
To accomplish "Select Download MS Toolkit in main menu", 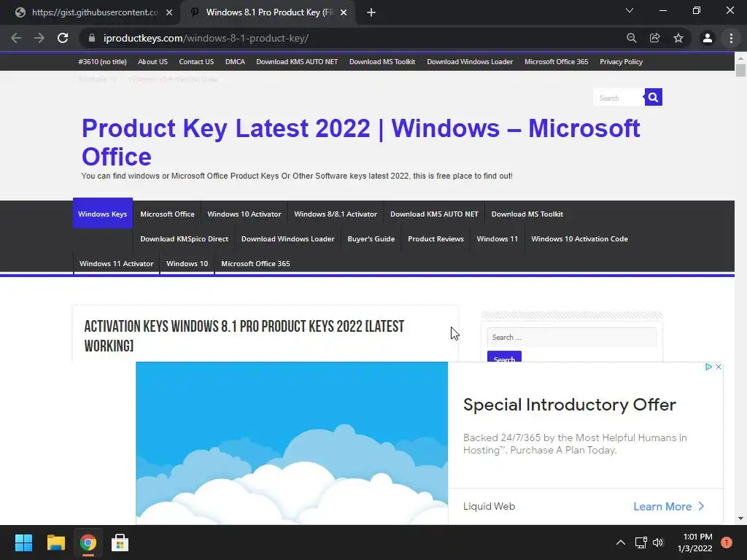I will click(x=527, y=214).
